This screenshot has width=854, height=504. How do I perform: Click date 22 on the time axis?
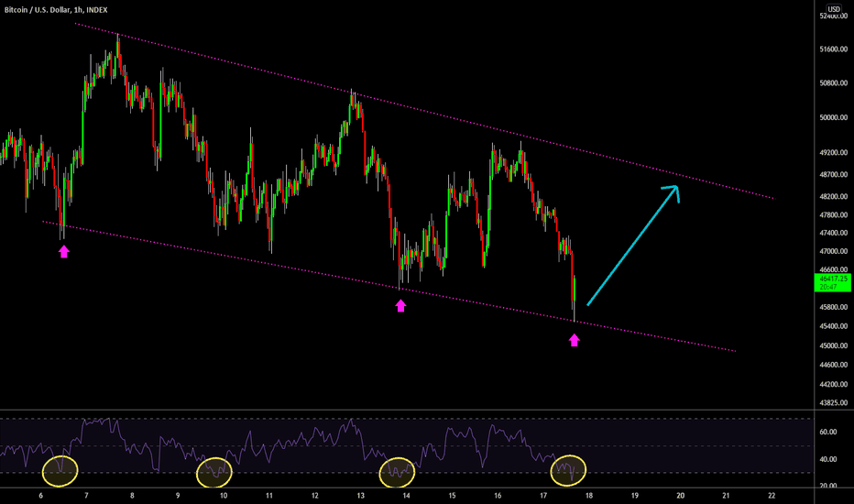pos(772,496)
